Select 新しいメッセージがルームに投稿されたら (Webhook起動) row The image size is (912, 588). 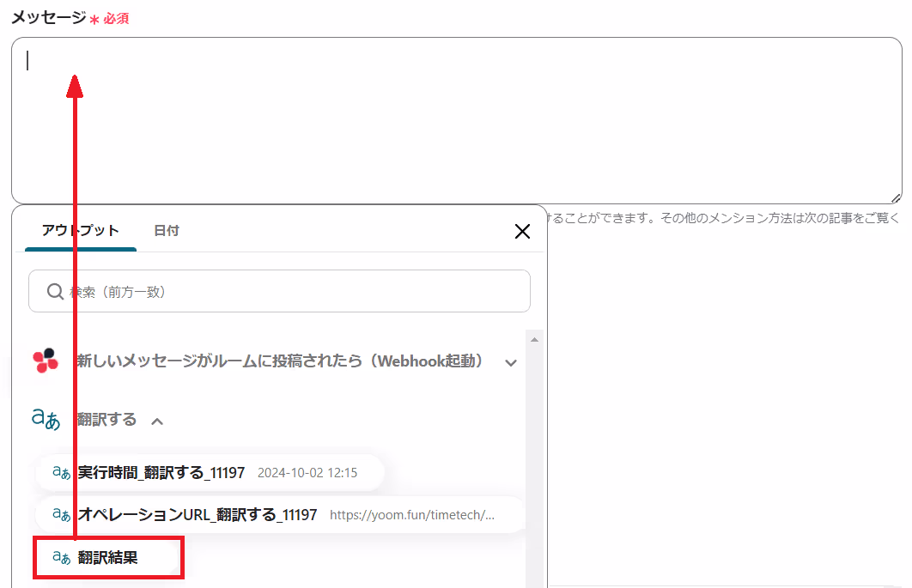click(x=275, y=361)
